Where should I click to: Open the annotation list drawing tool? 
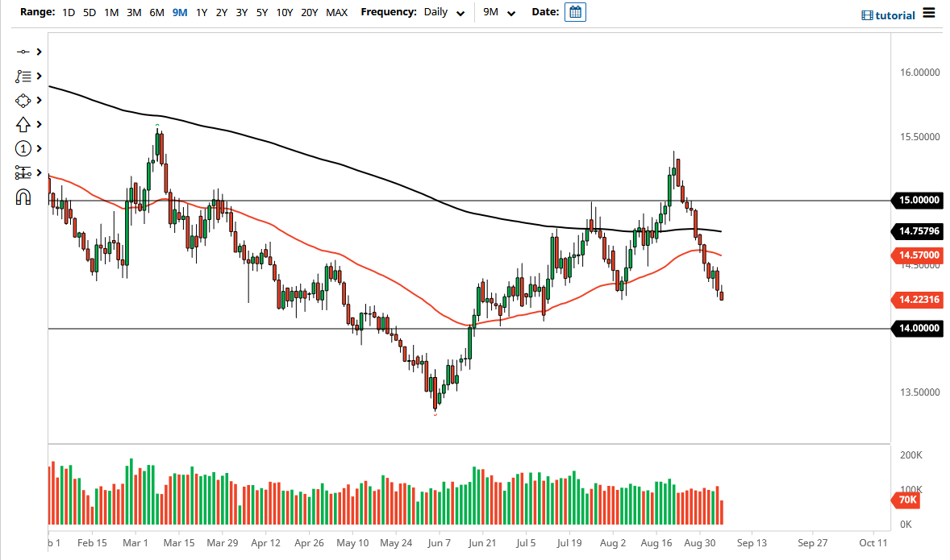pos(24,76)
